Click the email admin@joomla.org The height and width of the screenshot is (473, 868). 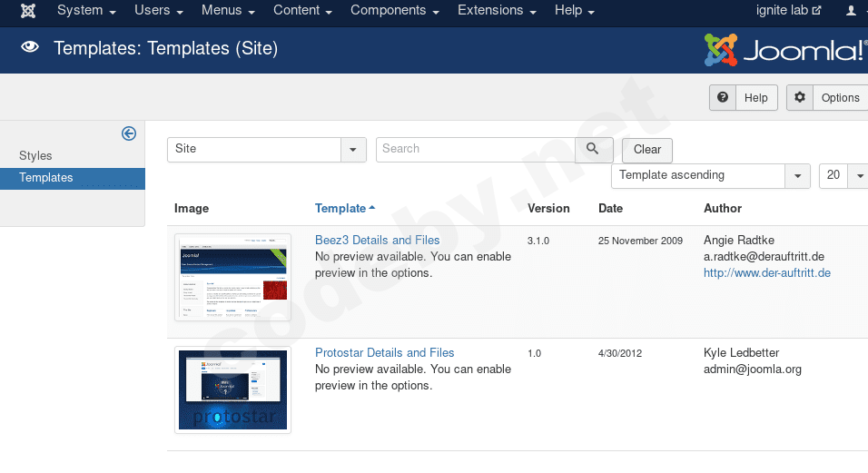[753, 369]
